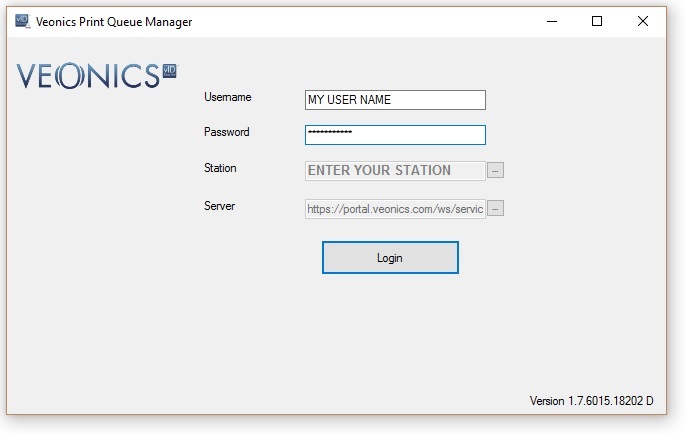Click the Server label
687x434 pixels.
point(219,206)
